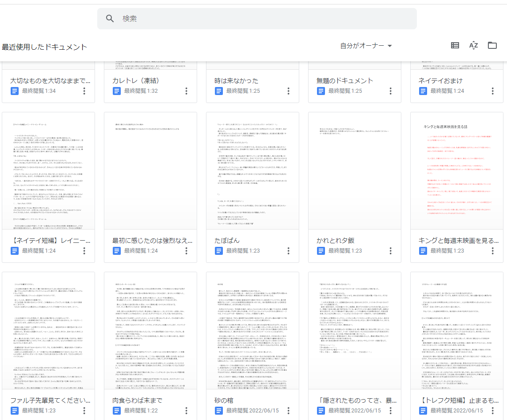This screenshot has width=507, height=420.
Task: Open document titled 大切なものを大切なままで
Action: pyautogui.click(x=50, y=81)
